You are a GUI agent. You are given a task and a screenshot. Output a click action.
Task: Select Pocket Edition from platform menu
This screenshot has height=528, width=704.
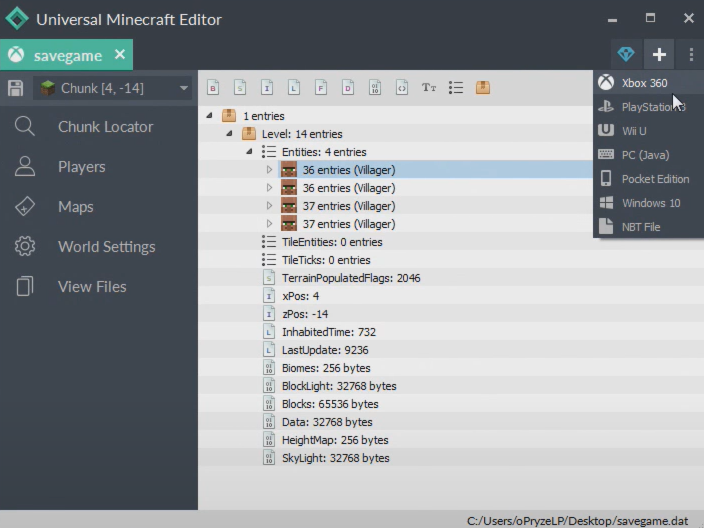(648, 179)
